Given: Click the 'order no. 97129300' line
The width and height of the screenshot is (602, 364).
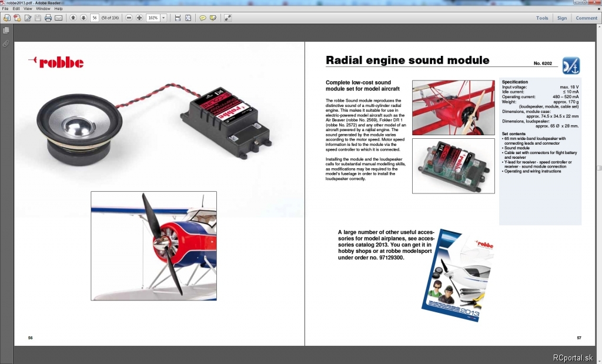Looking at the screenshot, I should tap(371, 258).
